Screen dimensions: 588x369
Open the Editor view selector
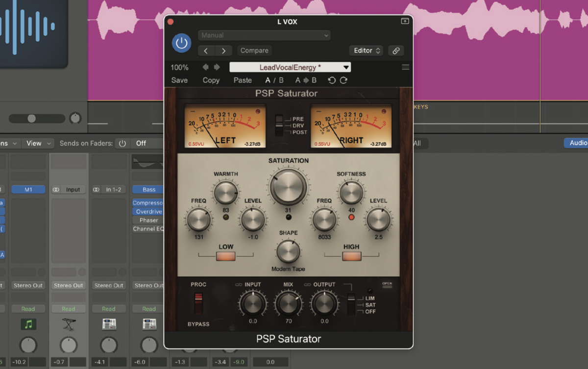pyautogui.click(x=366, y=50)
